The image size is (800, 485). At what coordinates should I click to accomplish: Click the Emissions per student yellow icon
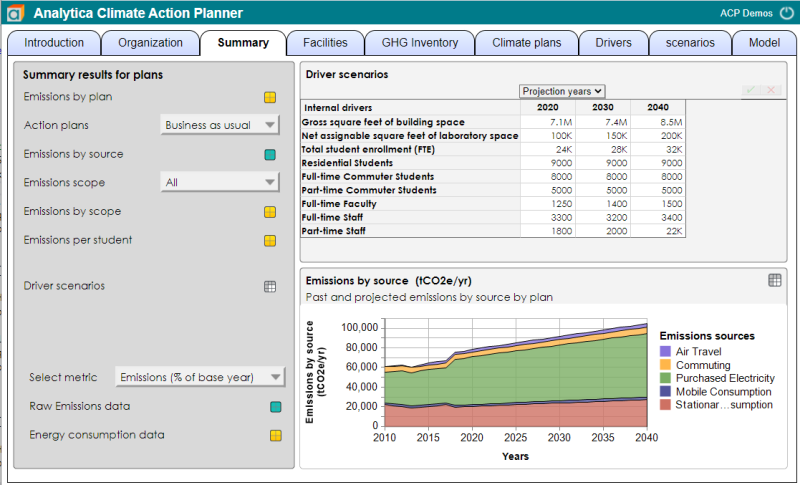click(x=270, y=241)
